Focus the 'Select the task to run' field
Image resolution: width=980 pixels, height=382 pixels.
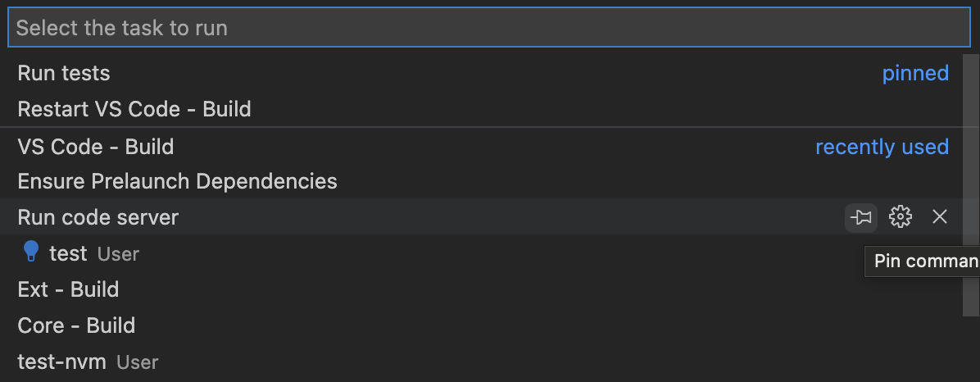click(x=489, y=28)
